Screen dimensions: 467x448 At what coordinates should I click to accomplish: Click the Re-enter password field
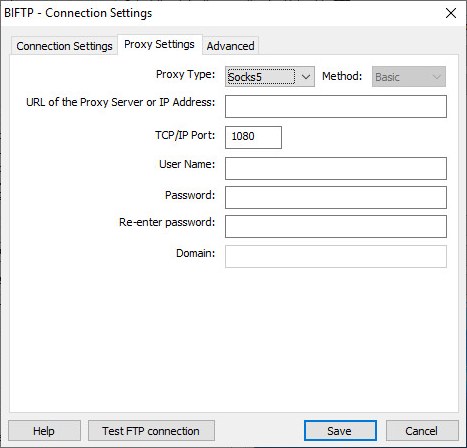point(336,226)
